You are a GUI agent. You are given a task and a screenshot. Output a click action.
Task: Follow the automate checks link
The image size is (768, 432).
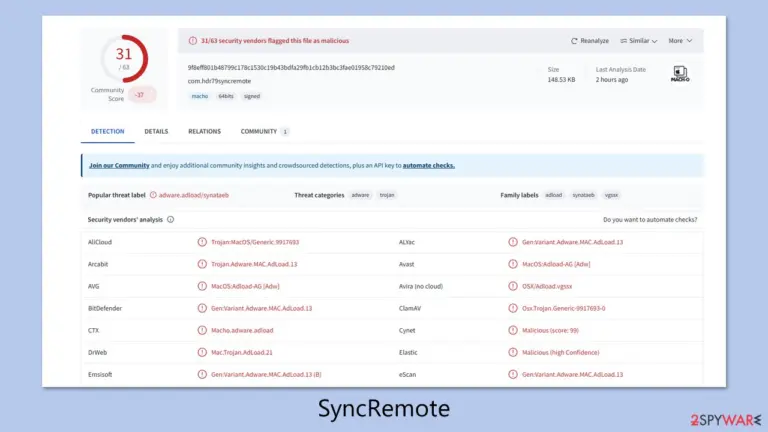point(429,166)
